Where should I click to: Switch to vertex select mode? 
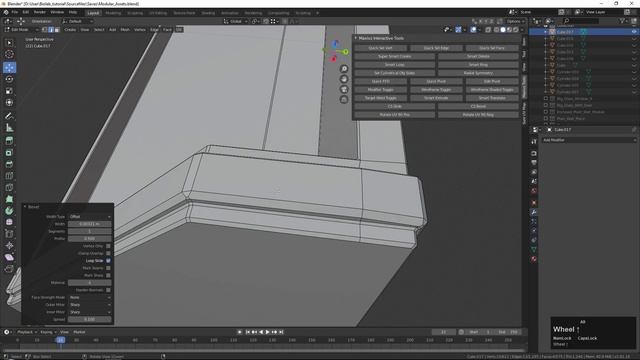45,30
